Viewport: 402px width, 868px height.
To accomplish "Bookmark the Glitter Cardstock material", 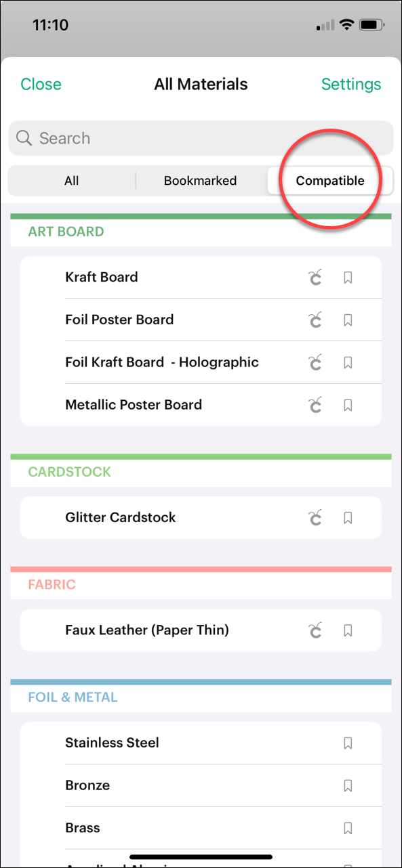I will pyautogui.click(x=348, y=517).
